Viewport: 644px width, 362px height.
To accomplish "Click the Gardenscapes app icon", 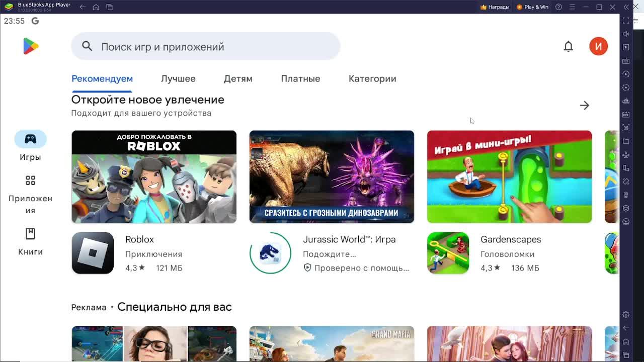I will 448,253.
